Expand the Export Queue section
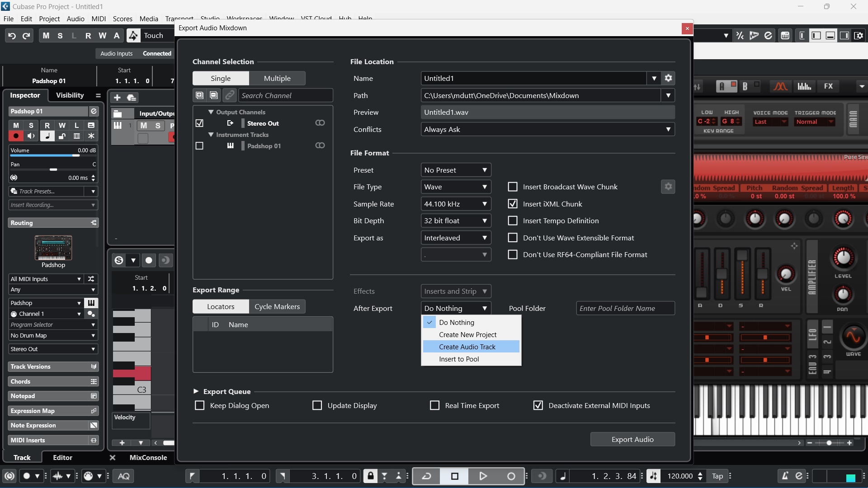This screenshot has width=868, height=488. (196, 391)
